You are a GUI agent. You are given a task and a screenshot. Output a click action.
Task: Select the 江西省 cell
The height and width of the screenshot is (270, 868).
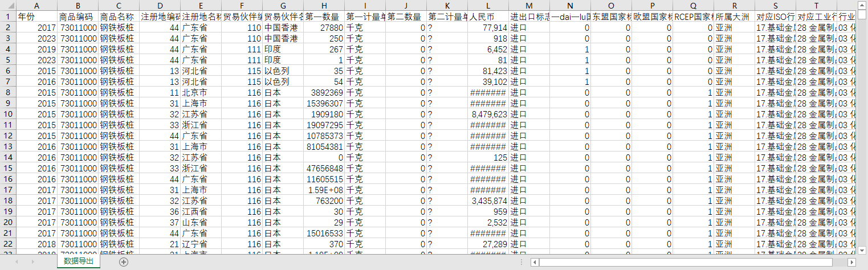coord(201,211)
